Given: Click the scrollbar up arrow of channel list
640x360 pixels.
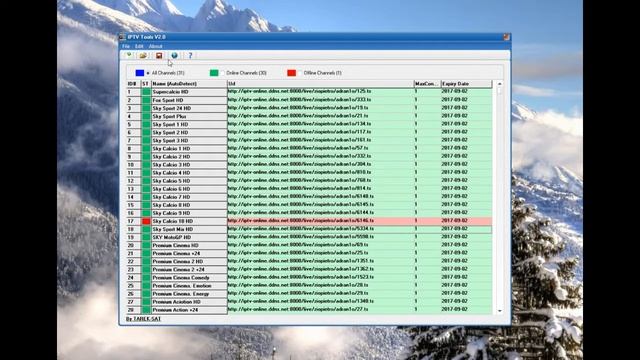Looking at the screenshot, I should pyautogui.click(x=500, y=84).
